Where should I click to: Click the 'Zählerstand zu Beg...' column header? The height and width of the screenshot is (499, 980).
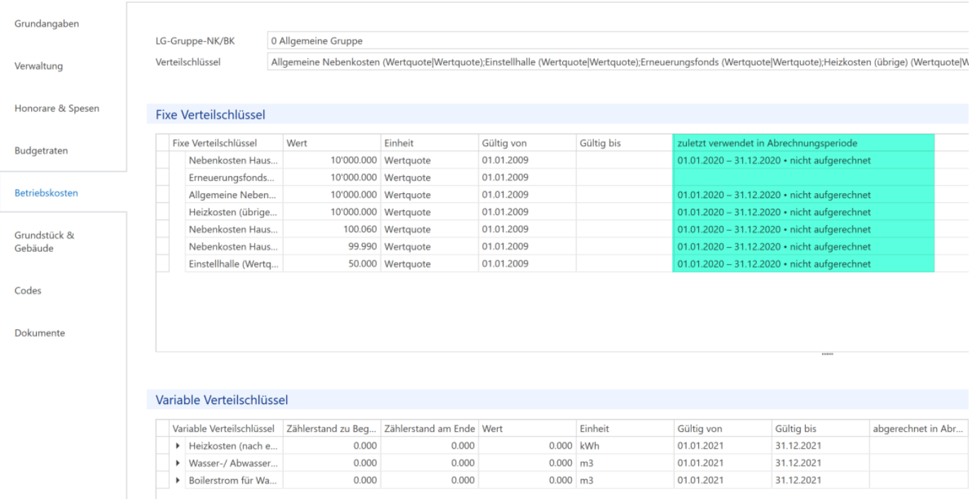coord(331,429)
